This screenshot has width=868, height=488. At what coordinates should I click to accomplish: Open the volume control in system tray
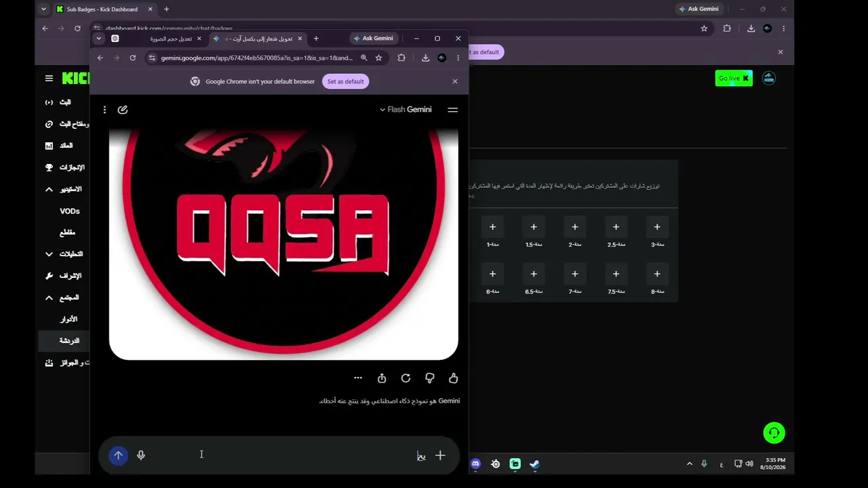coord(749,464)
